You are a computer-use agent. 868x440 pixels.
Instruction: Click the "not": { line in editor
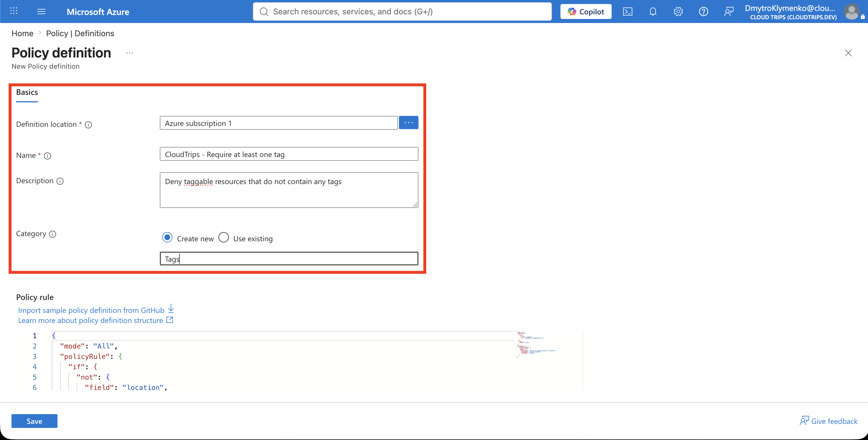point(93,377)
